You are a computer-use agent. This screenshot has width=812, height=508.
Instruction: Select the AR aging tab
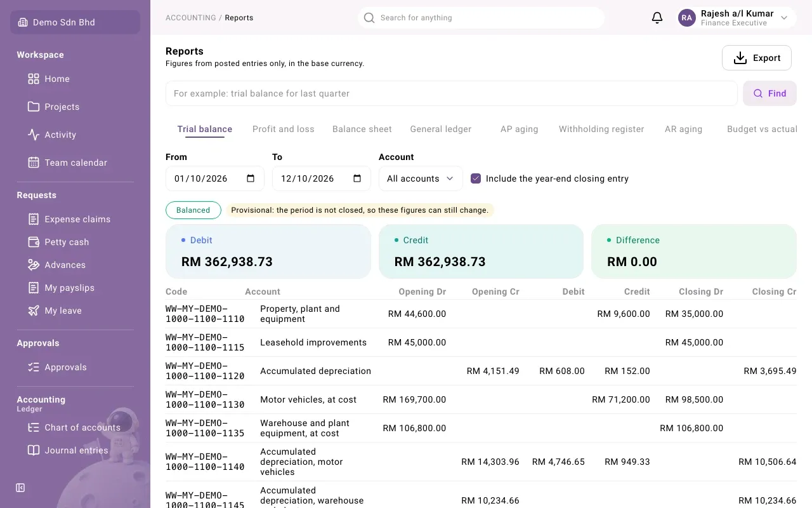pyautogui.click(x=683, y=129)
